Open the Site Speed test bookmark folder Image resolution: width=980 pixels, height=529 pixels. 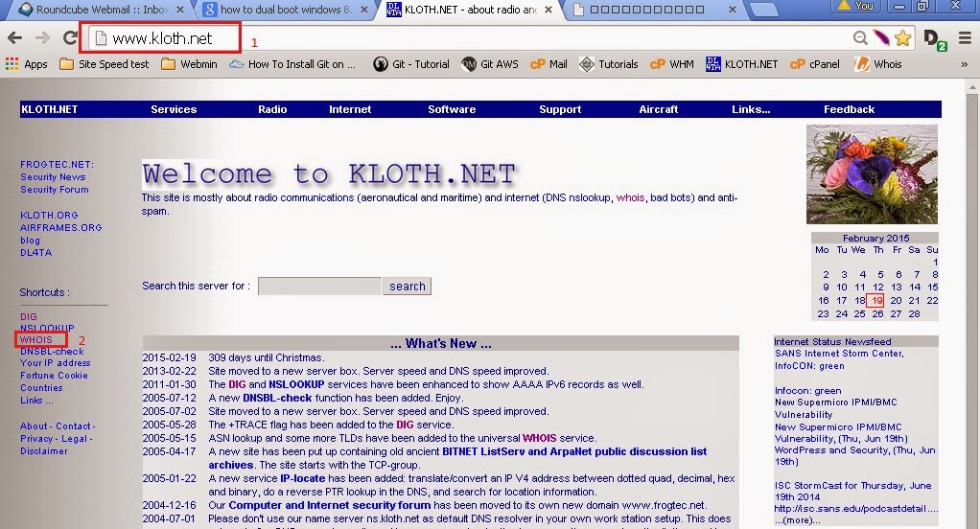(105, 63)
